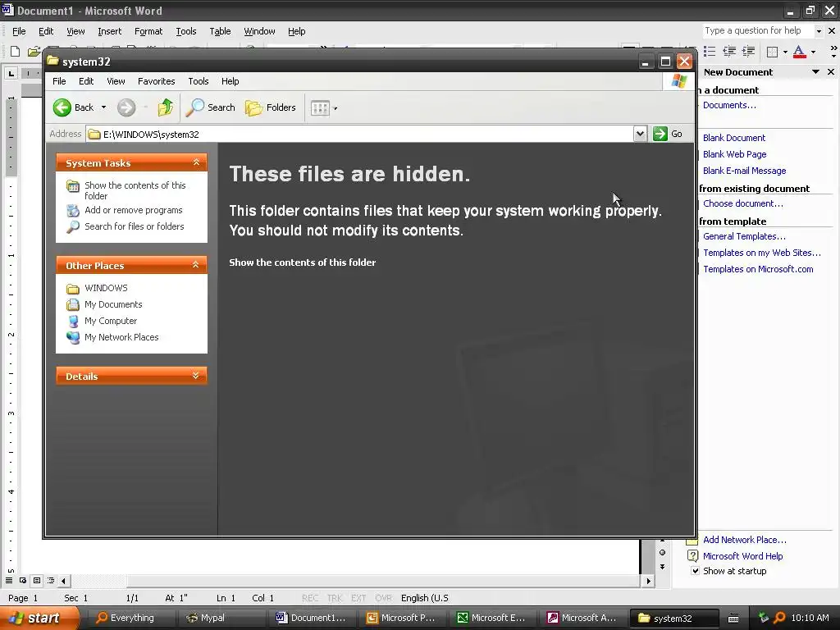
Task: Click Word's horizontal scrollbar right arrow
Action: (x=649, y=581)
